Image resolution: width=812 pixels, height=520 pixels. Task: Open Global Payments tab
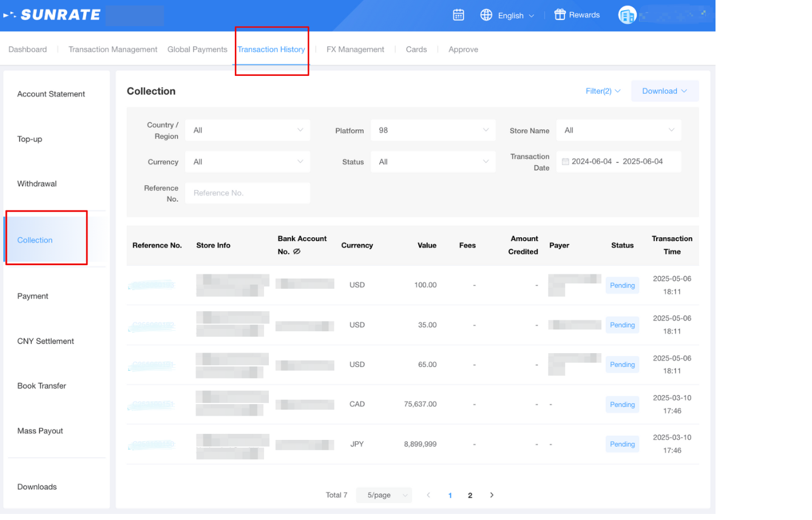[197, 50]
